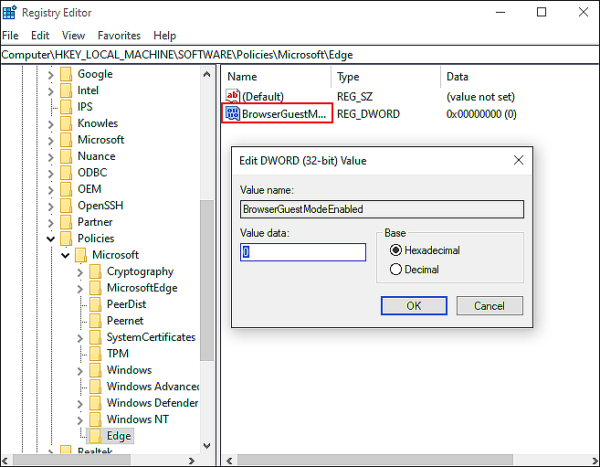
Task: Click the Registry Editor app icon in title bar
Action: pos(10,12)
